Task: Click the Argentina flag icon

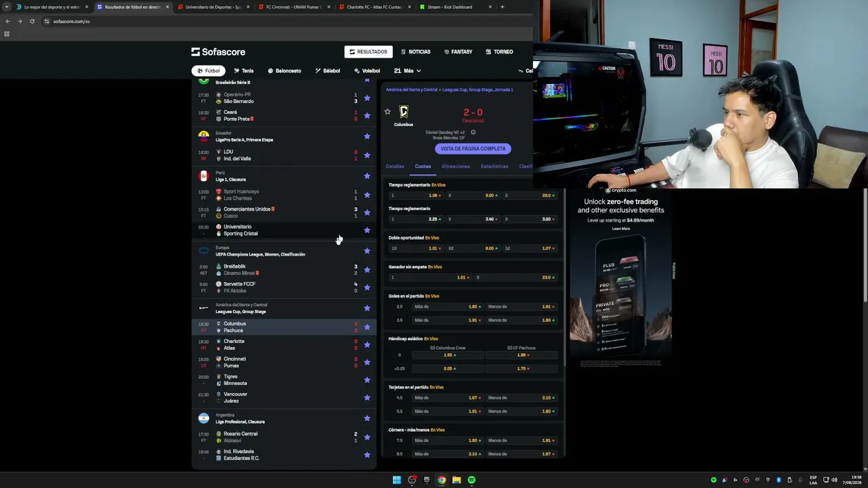Action: [203, 418]
